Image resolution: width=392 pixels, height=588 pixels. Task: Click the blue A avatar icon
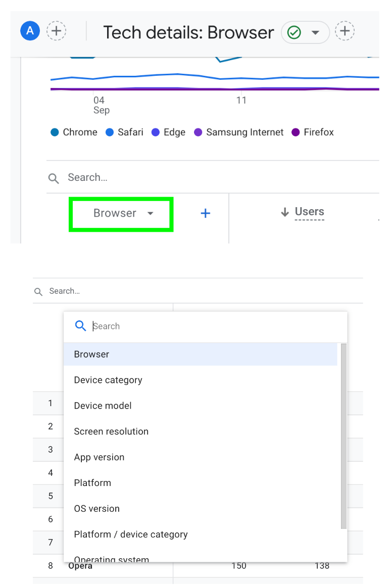click(x=30, y=31)
